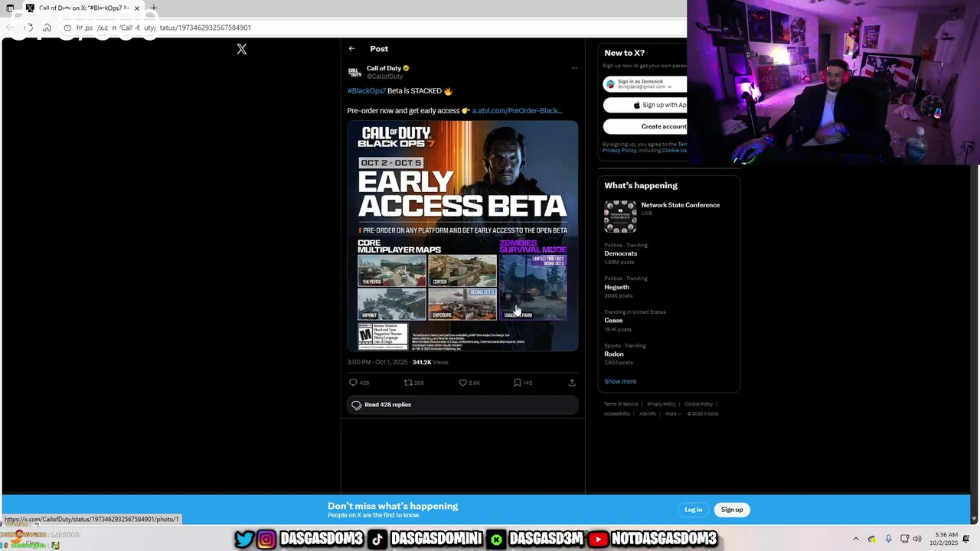Click the Instagram icon in overlay
The height and width of the screenshot is (551, 980).
point(266,540)
